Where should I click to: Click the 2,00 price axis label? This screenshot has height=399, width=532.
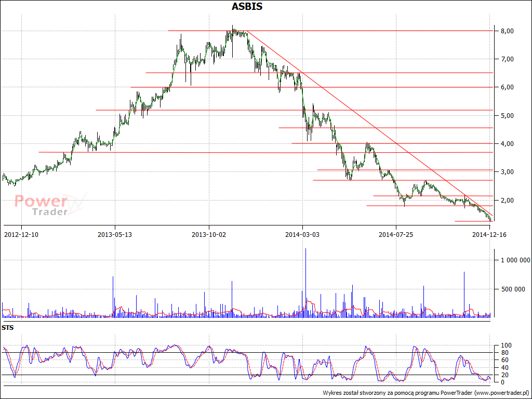(507, 200)
